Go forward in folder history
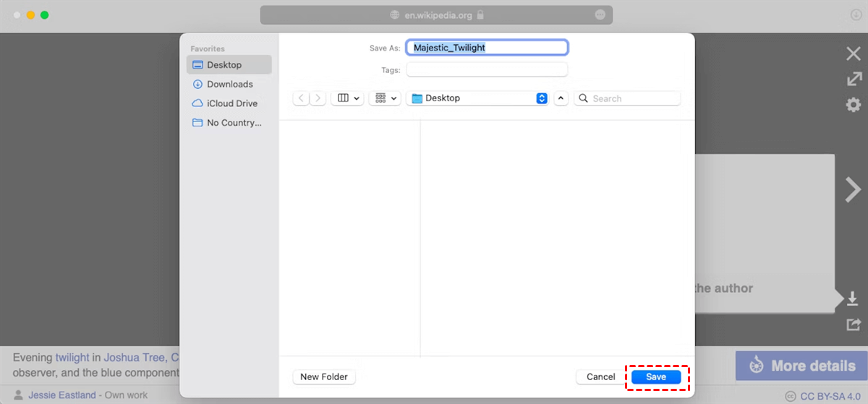Screen dimensions: 868x404 coord(318,98)
